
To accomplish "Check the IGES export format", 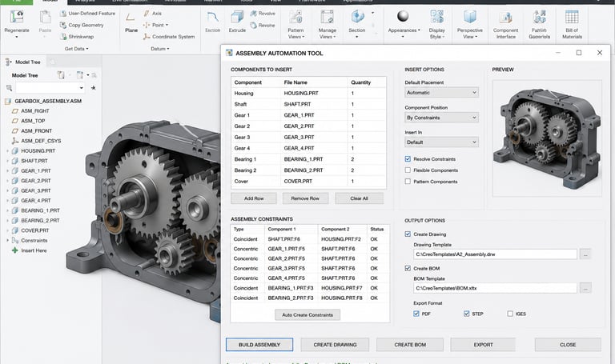I will 510,314.
